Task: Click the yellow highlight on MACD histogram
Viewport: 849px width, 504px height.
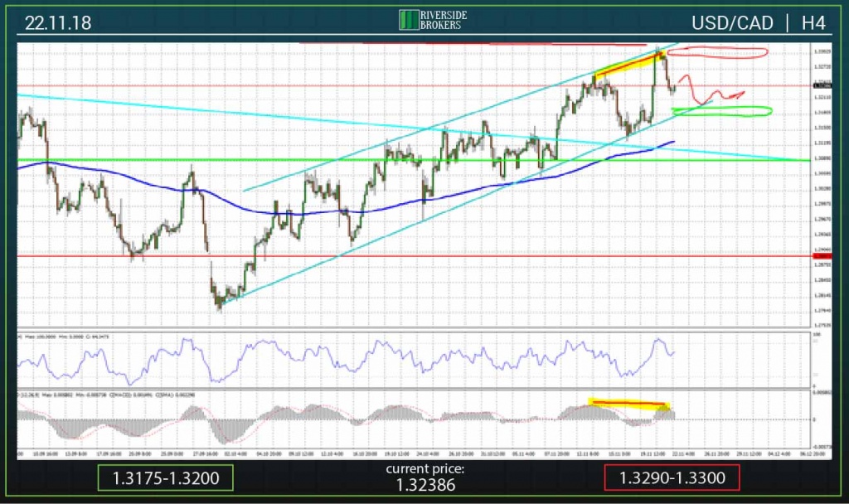Action: coord(627,404)
